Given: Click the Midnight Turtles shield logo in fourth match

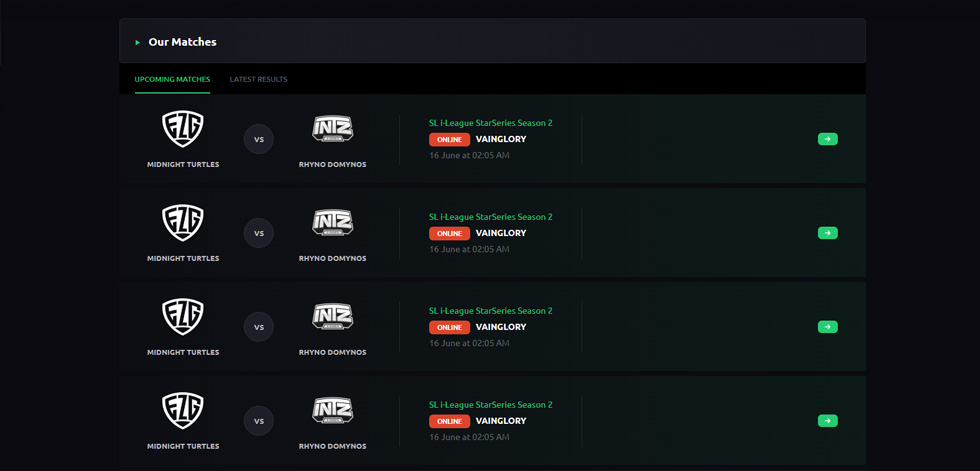Looking at the screenshot, I should point(183,410).
